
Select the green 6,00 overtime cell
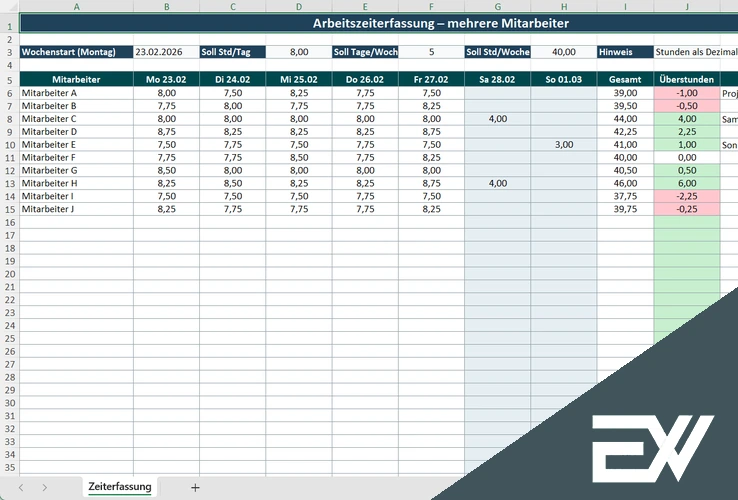pos(687,183)
